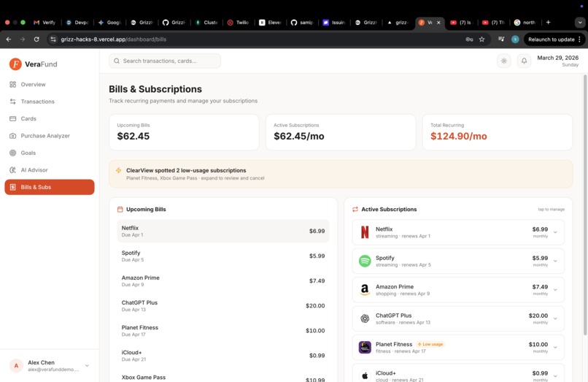Image resolution: width=588 pixels, height=382 pixels.
Task: Click the Upcoming Bills calendar icon
Action: click(x=120, y=209)
